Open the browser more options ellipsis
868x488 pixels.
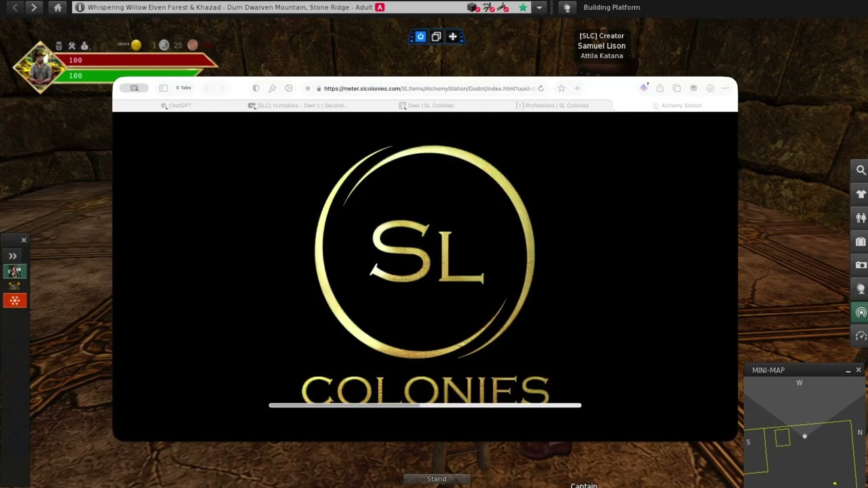[726, 88]
